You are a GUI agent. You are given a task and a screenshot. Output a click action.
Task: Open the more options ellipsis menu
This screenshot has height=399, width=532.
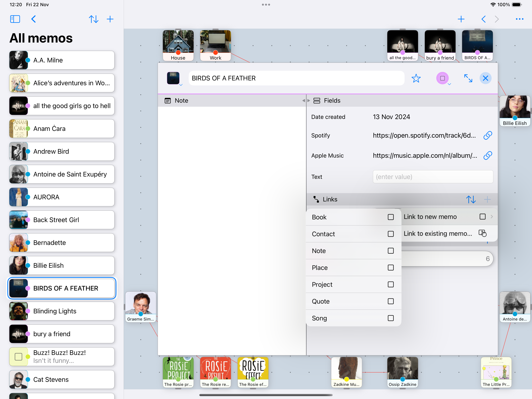(x=519, y=19)
